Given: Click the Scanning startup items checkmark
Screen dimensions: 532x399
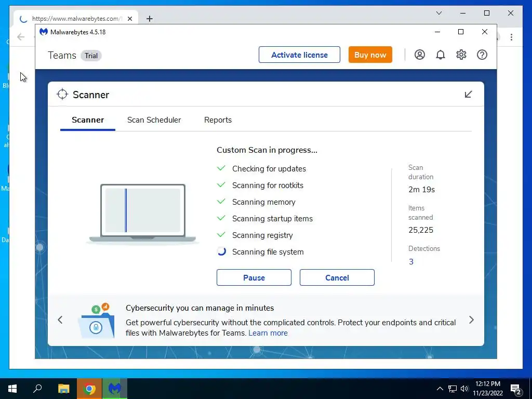Looking at the screenshot, I should click(x=221, y=218).
